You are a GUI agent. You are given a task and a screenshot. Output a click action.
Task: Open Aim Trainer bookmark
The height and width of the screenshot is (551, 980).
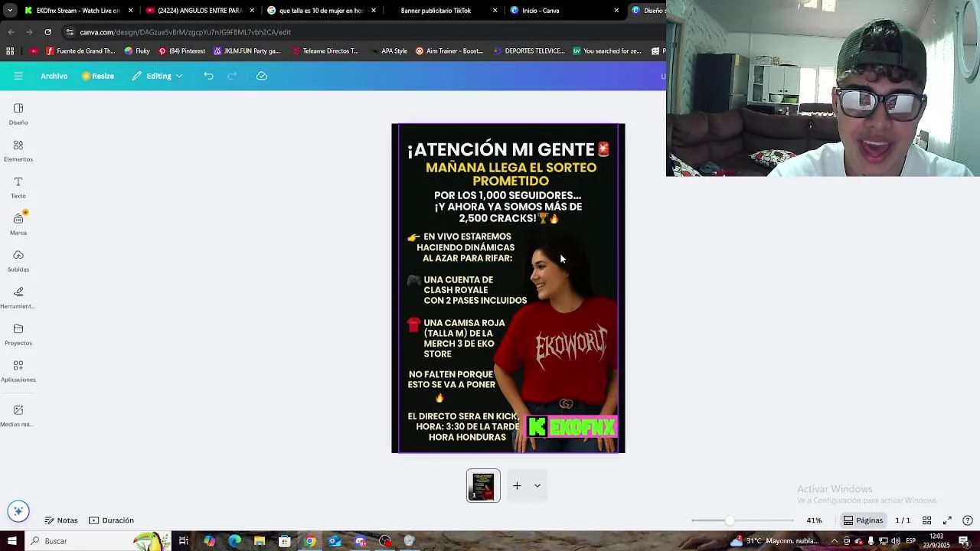[x=449, y=51]
